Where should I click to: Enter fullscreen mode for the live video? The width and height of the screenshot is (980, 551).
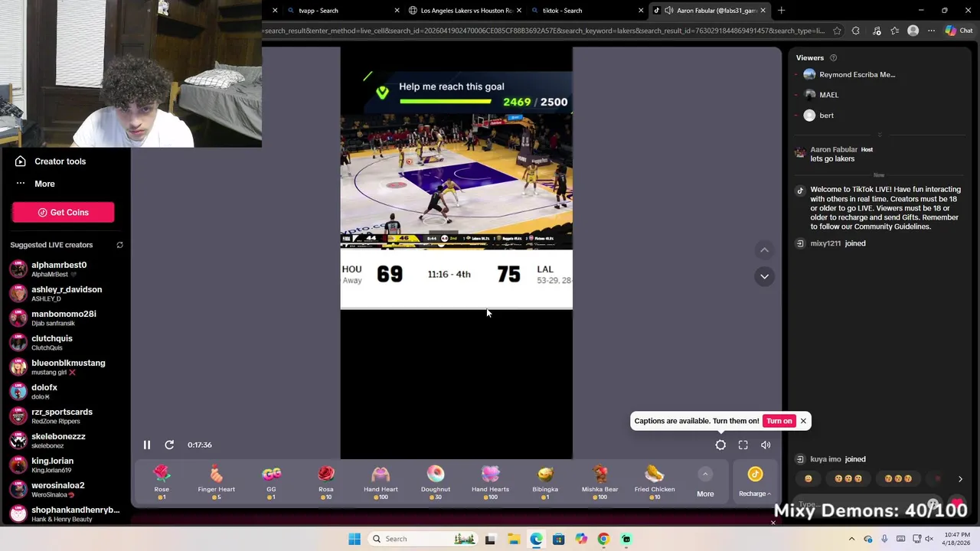click(x=743, y=445)
